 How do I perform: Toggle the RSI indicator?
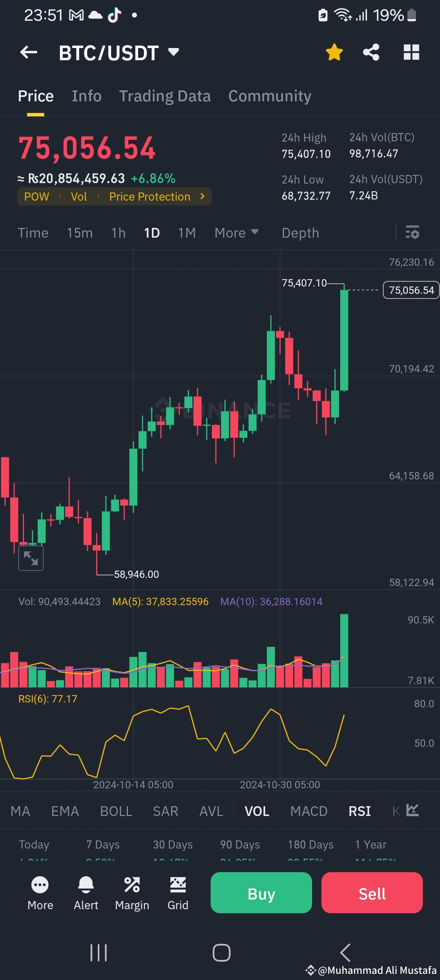click(x=360, y=811)
